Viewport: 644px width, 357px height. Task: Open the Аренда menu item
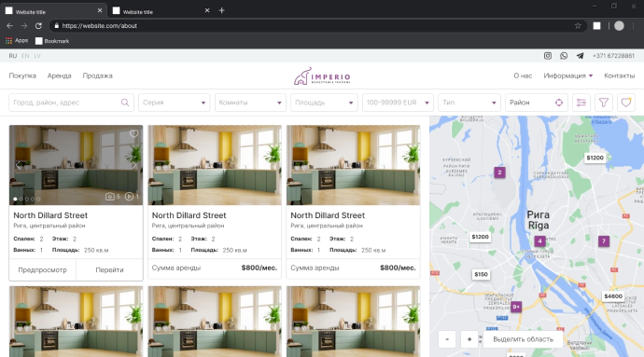59,76
